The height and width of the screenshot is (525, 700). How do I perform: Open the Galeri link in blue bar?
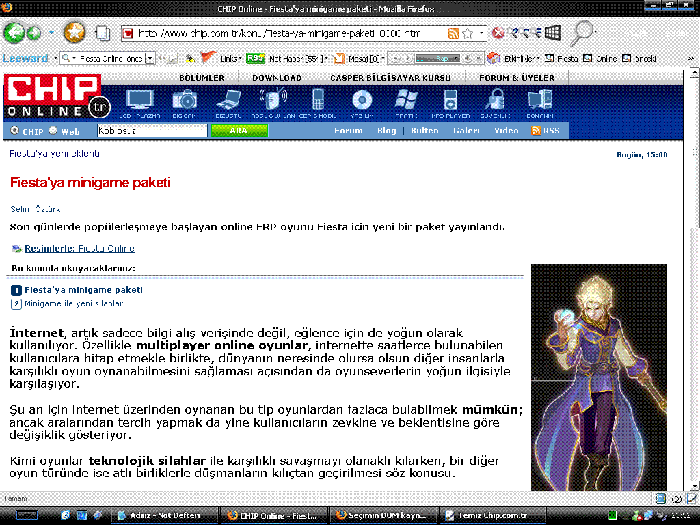[466, 131]
